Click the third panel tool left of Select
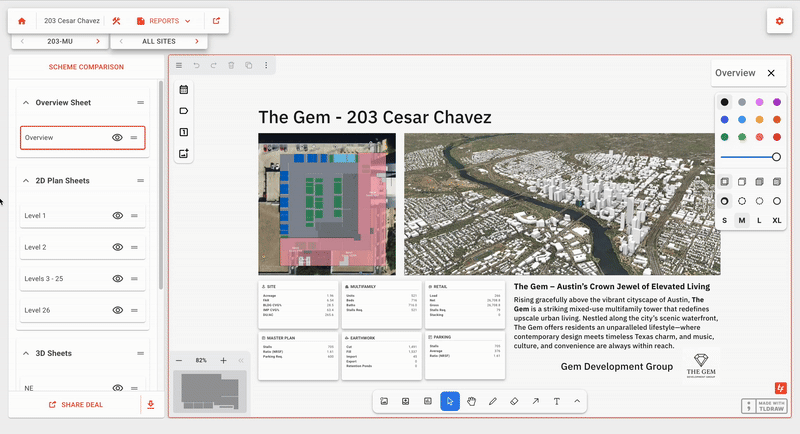Viewport: 800px width, 434px height. tap(428, 401)
